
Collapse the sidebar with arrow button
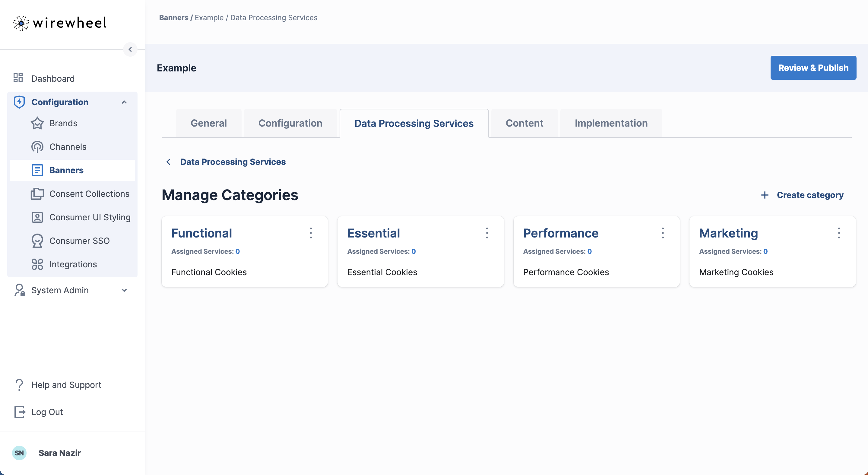pos(130,49)
